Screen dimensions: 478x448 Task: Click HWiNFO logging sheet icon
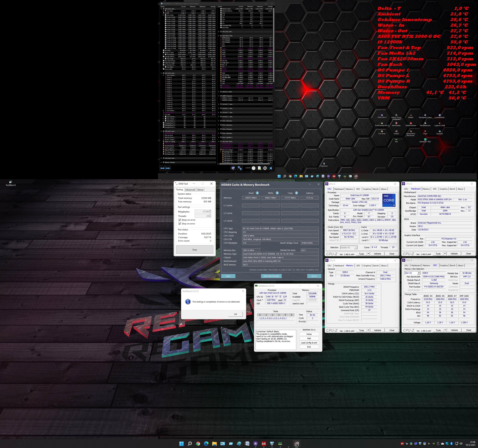(259, 168)
